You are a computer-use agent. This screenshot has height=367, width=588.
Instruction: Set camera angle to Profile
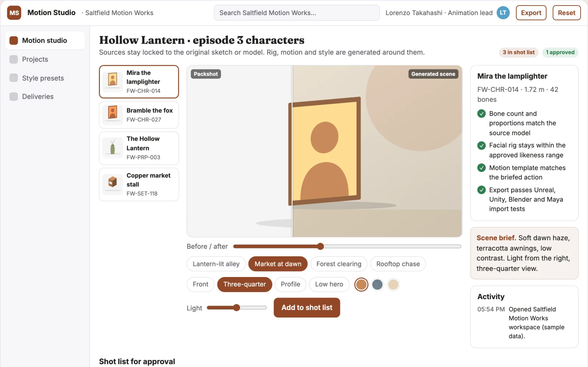290,284
